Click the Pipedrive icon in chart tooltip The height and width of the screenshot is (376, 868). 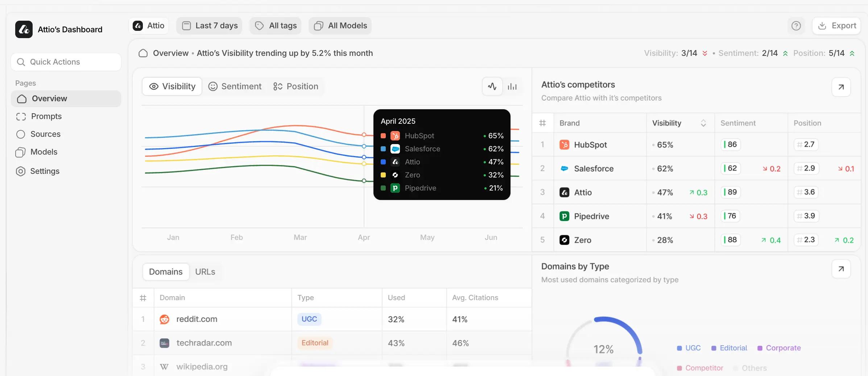pos(395,188)
